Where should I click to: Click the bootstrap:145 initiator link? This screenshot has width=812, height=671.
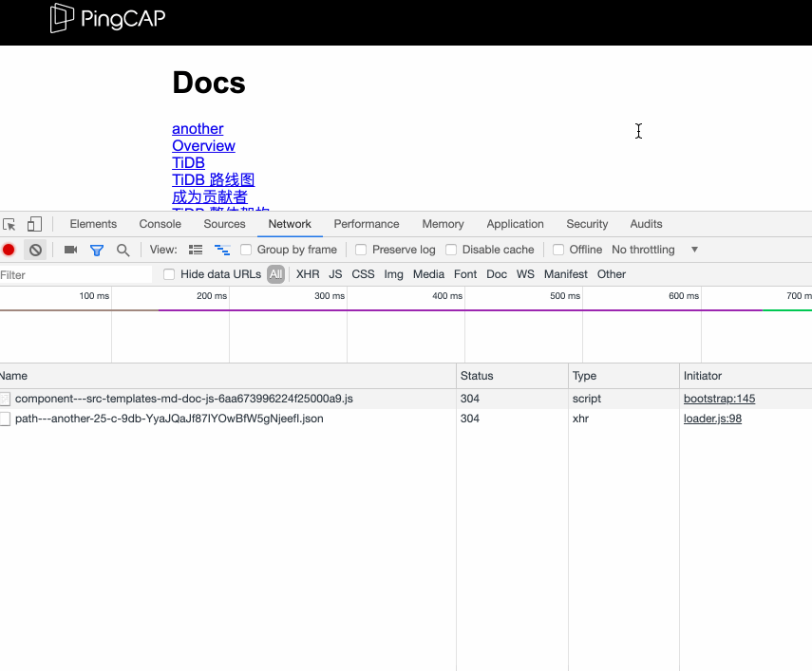[719, 399]
